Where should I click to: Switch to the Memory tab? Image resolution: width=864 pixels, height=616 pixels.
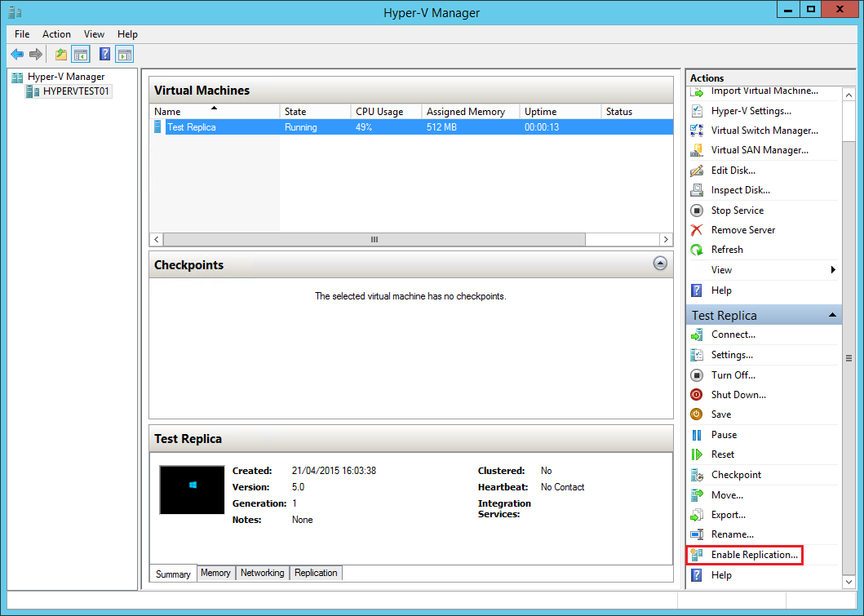click(215, 573)
